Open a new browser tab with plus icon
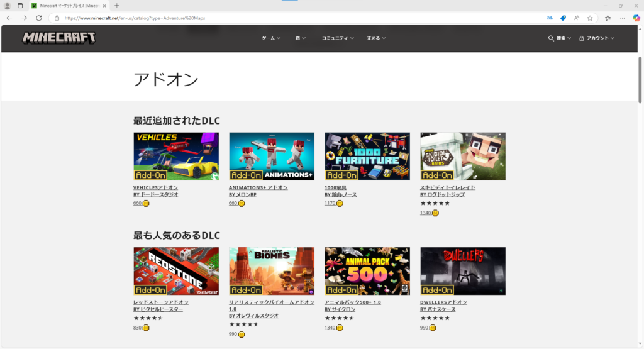Screen dimensions: 644x349 click(x=117, y=5)
